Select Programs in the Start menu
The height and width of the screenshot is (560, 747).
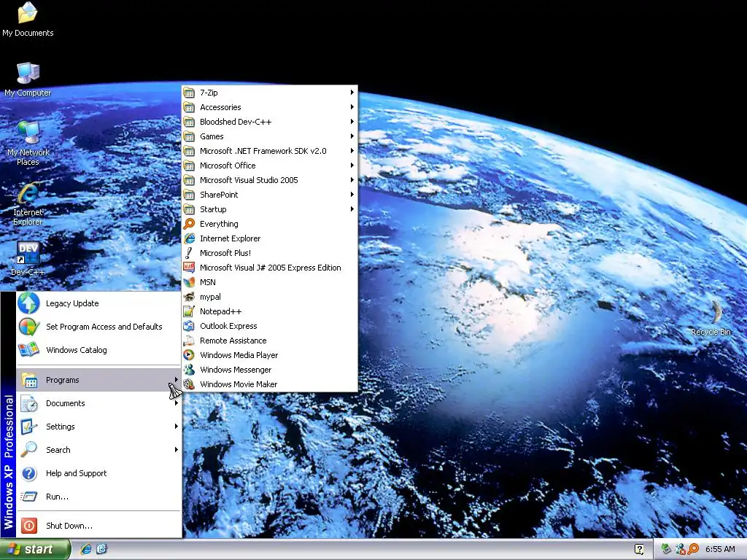[x=98, y=380]
